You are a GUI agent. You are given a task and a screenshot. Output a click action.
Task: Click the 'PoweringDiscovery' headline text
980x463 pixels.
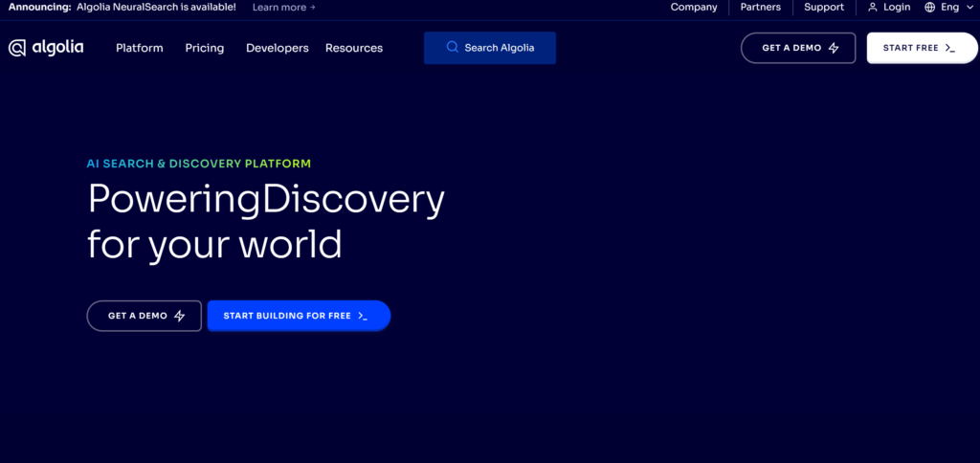tap(266, 201)
